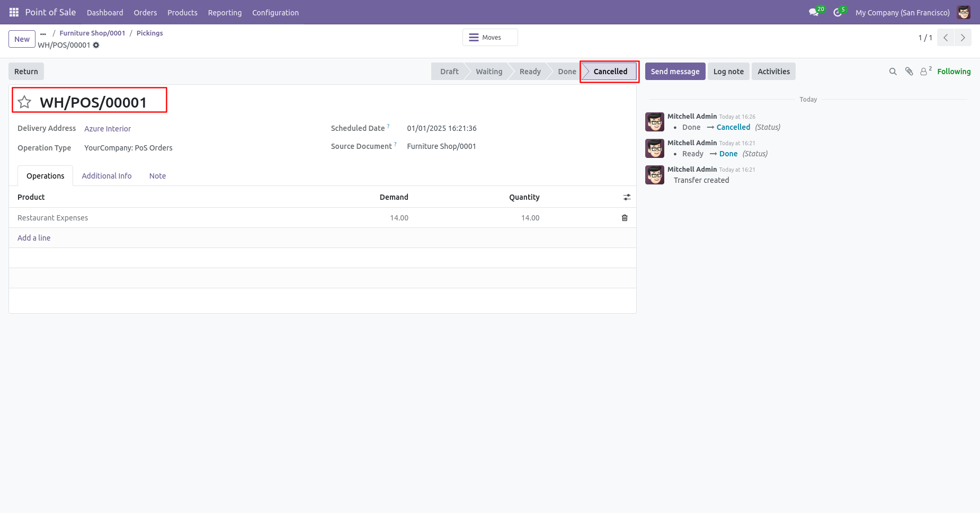Expand the breadcrumb ellipsis
This screenshot has height=513, width=980.
coord(43,33)
